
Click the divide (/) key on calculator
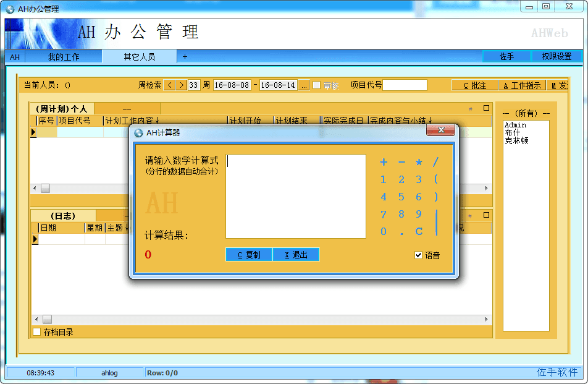pyautogui.click(x=436, y=161)
